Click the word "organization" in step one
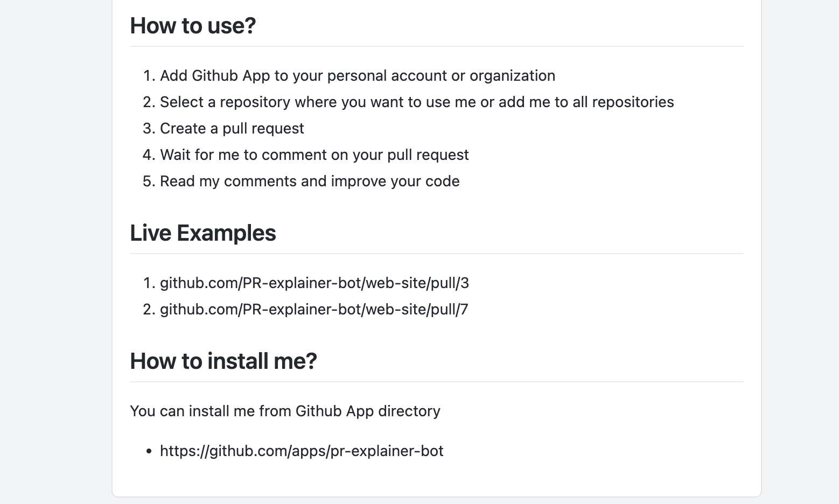This screenshot has height=504, width=839. [x=512, y=76]
